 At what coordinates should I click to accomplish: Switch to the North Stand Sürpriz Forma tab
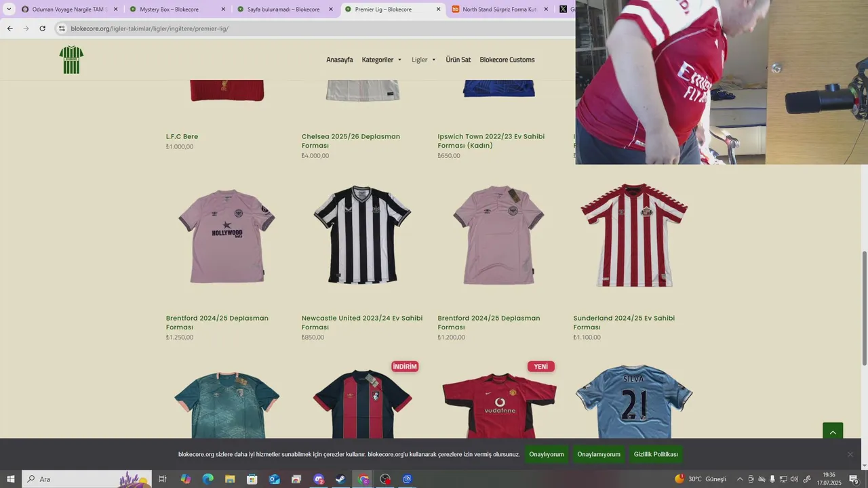click(x=499, y=9)
